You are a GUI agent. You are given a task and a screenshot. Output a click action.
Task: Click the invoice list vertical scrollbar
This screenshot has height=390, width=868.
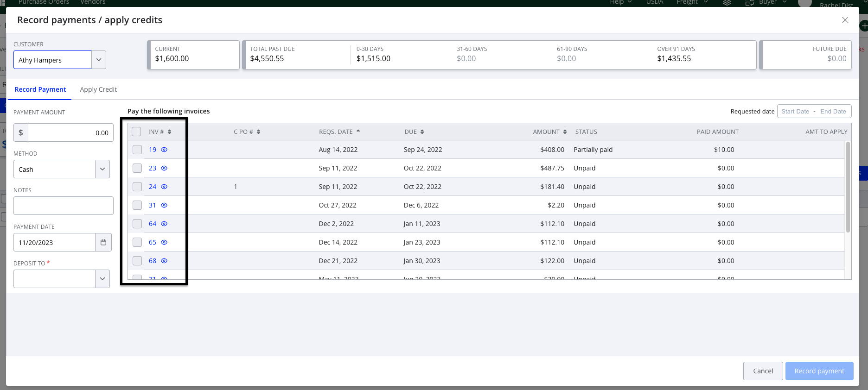click(x=848, y=187)
